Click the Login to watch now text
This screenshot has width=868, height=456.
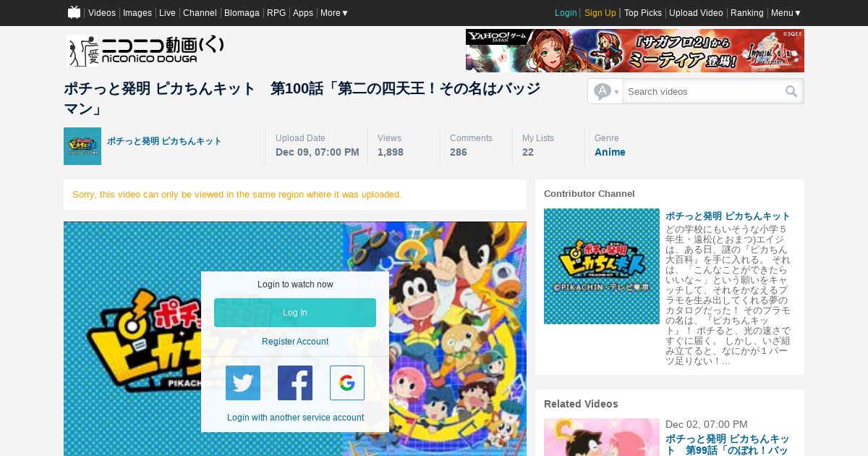(x=295, y=284)
